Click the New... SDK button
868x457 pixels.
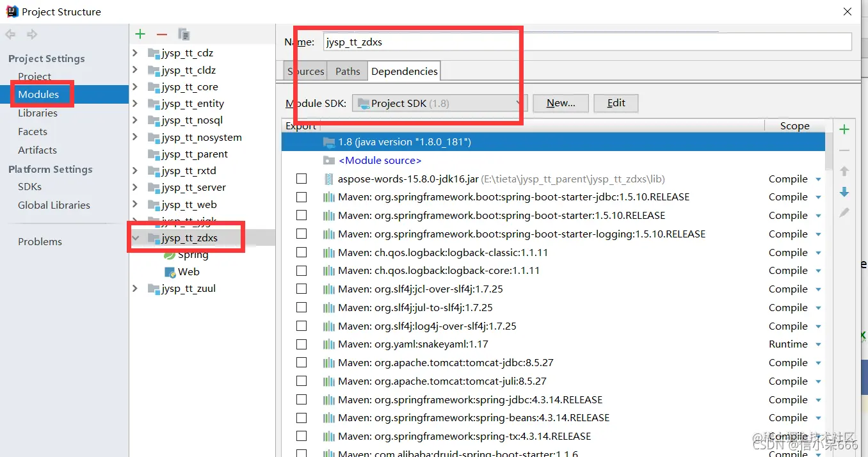(561, 103)
